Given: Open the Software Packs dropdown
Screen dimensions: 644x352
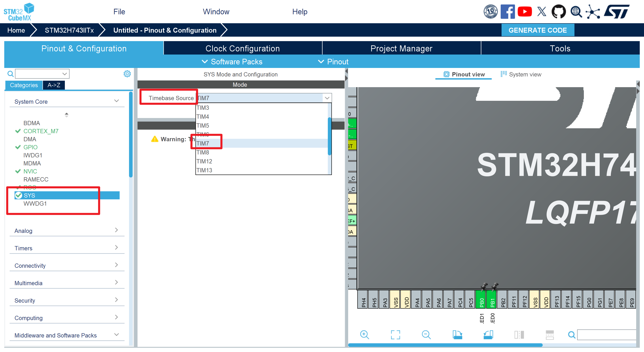Looking at the screenshot, I should 232,62.
